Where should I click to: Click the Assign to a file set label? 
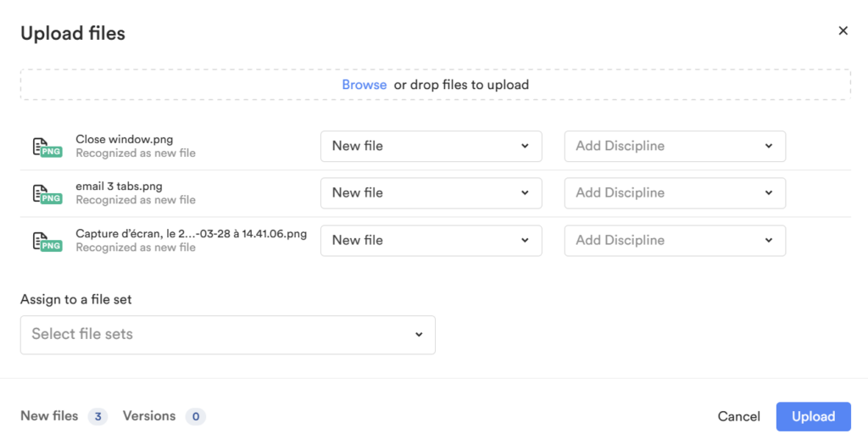click(x=75, y=300)
